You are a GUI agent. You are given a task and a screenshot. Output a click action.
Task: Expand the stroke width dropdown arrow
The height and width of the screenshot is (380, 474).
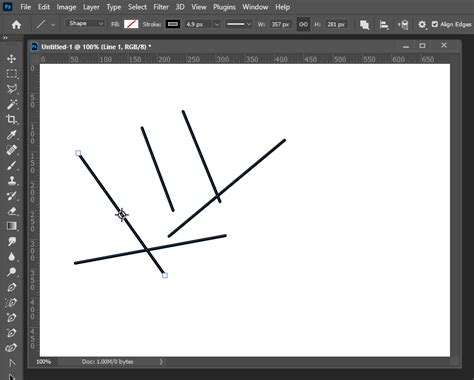(x=217, y=24)
